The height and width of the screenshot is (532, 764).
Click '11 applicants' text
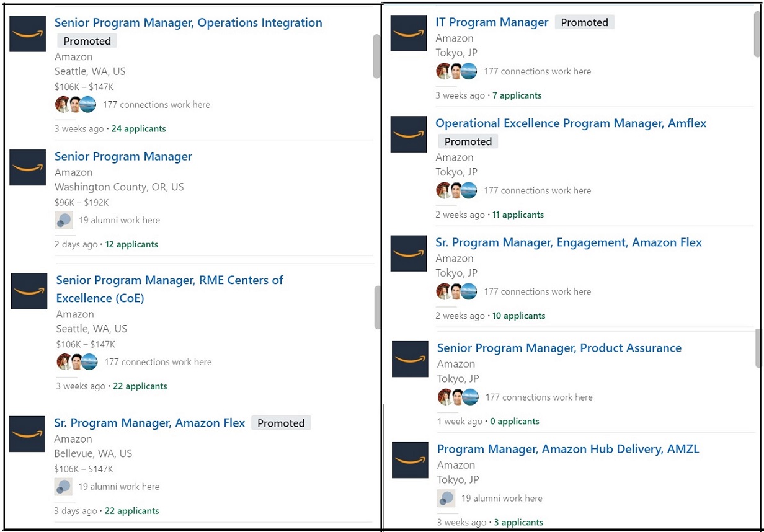pyautogui.click(x=518, y=215)
